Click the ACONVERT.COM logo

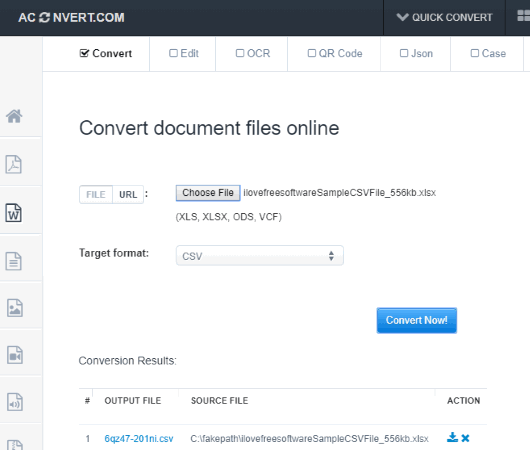71,18
